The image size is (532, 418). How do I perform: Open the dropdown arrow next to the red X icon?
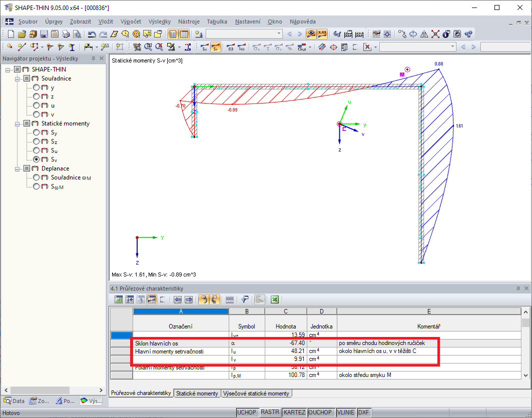tap(375, 47)
